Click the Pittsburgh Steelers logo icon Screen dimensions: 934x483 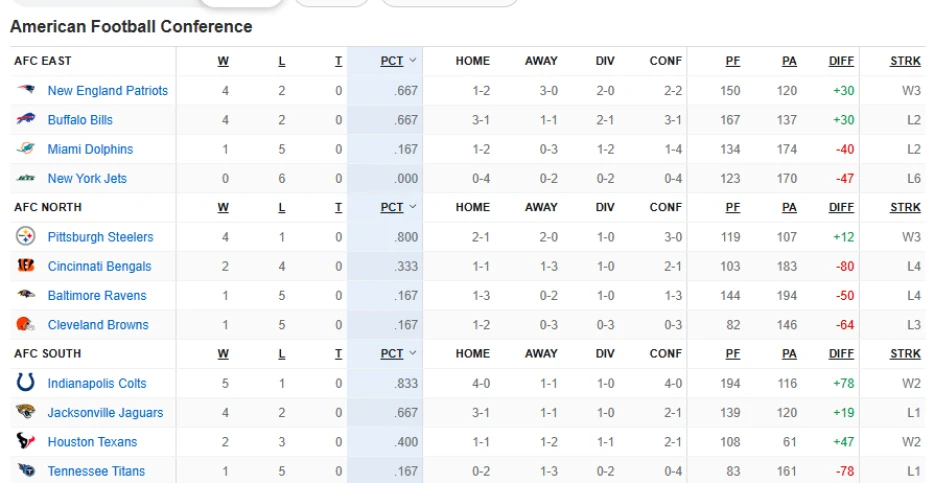point(26,237)
